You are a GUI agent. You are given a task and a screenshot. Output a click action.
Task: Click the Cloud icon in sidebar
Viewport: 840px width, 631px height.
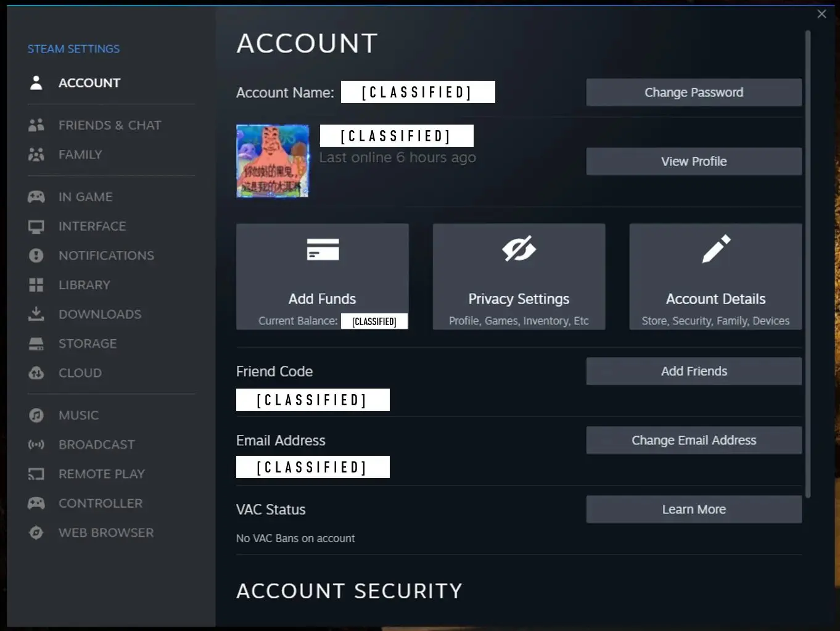36,373
